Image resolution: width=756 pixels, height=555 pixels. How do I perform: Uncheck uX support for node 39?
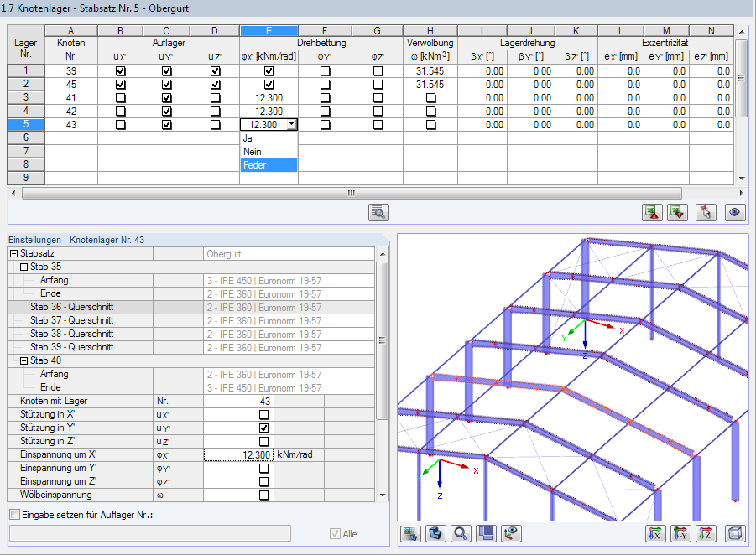(x=121, y=70)
